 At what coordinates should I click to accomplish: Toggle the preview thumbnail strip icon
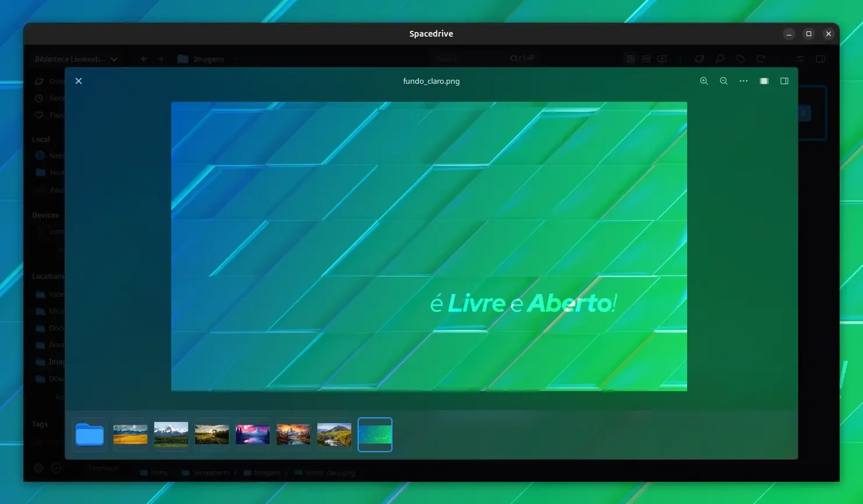click(764, 81)
